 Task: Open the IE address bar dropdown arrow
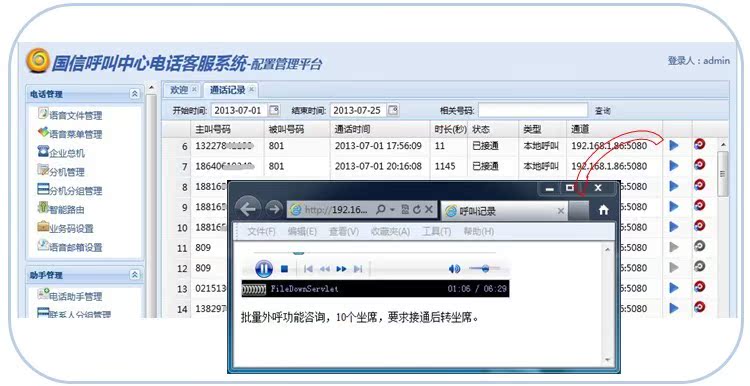click(392, 210)
